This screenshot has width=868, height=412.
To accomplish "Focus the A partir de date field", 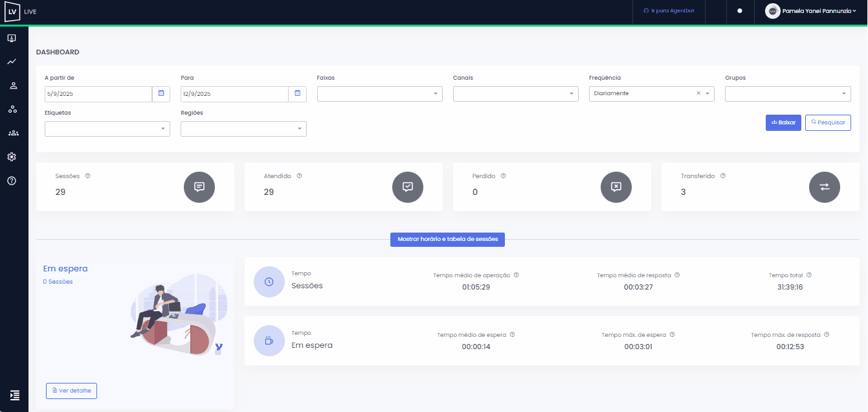I will 98,94.
